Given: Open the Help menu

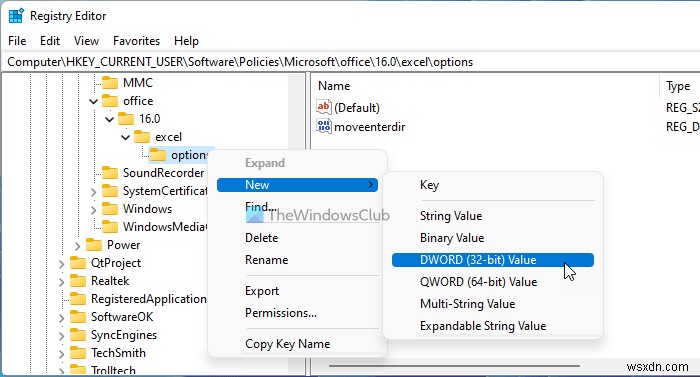Looking at the screenshot, I should (186, 41).
